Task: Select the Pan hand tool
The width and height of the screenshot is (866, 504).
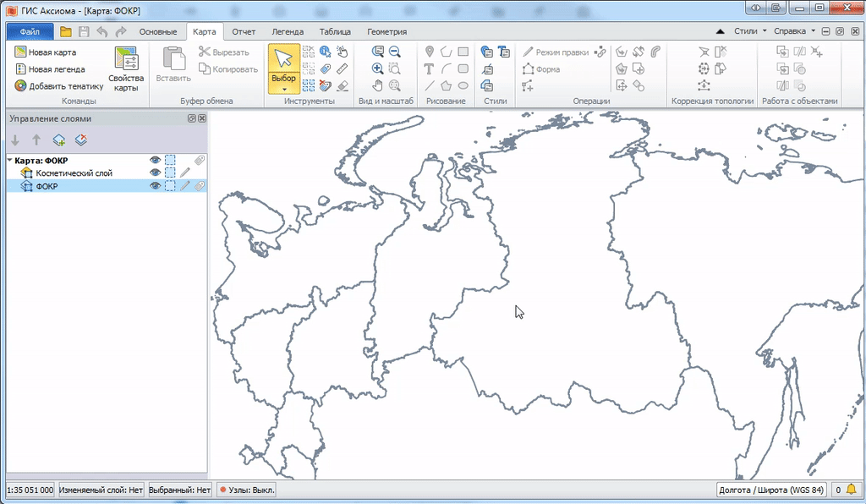Action: 378,85
